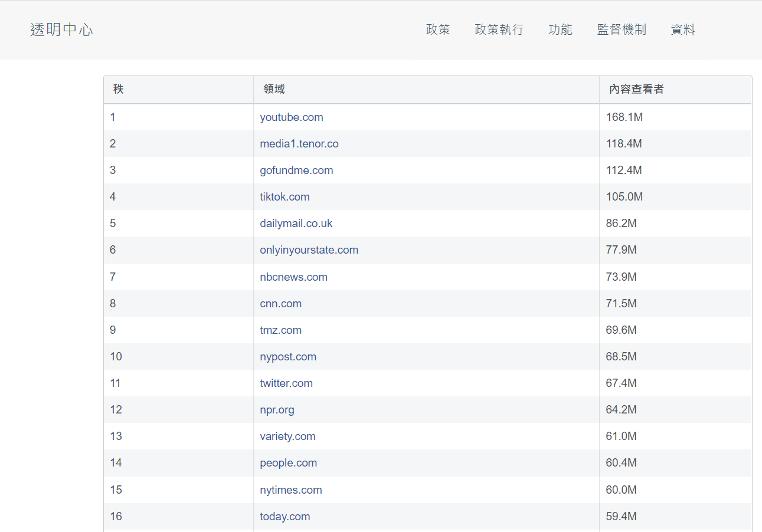This screenshot has height=532, width=762.
Task: Select the 86.2M value
Action: [x=621, y=224]
